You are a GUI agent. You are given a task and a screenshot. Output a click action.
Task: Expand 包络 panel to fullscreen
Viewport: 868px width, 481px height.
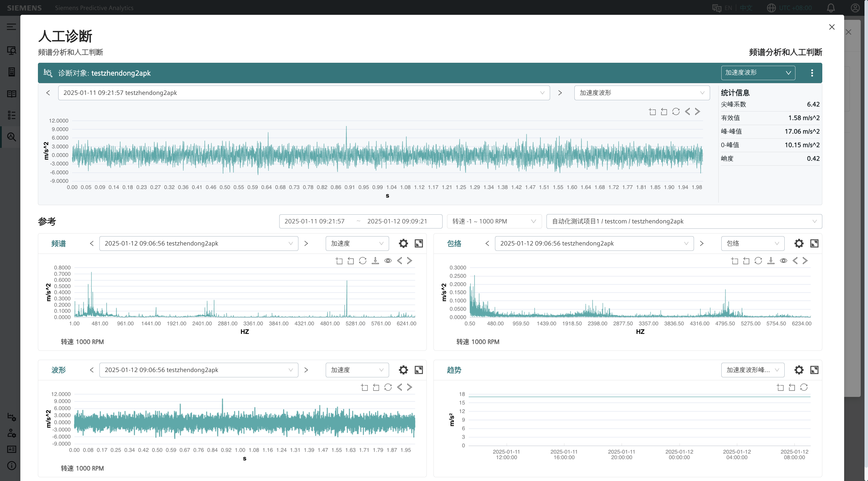click(x=814, y=243)
